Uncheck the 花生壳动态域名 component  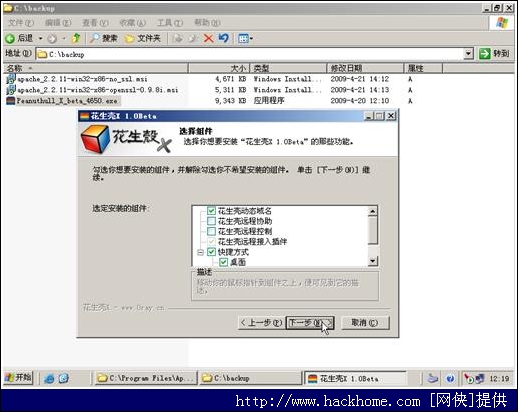[x=211, y=211]
